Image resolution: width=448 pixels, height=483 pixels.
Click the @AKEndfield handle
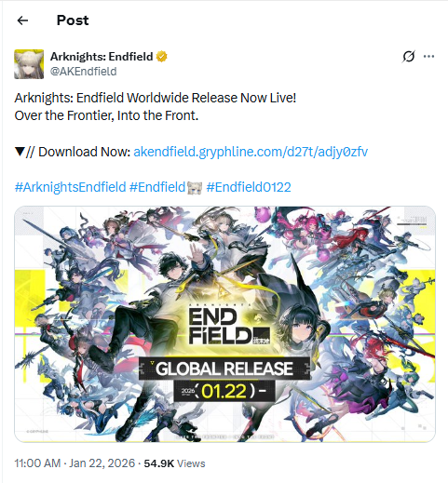click(84, 72)
